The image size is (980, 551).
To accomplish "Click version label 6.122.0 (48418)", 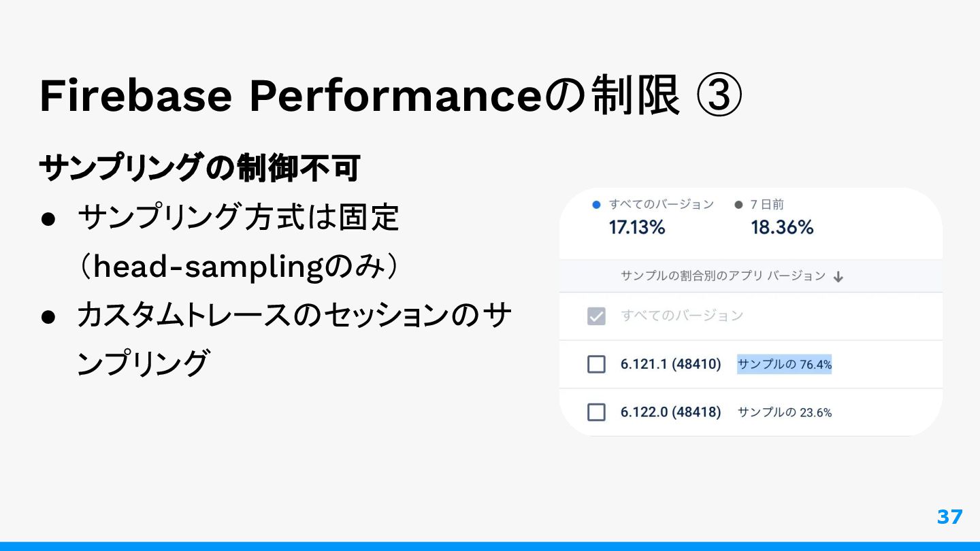I will (x=670, y=412).
